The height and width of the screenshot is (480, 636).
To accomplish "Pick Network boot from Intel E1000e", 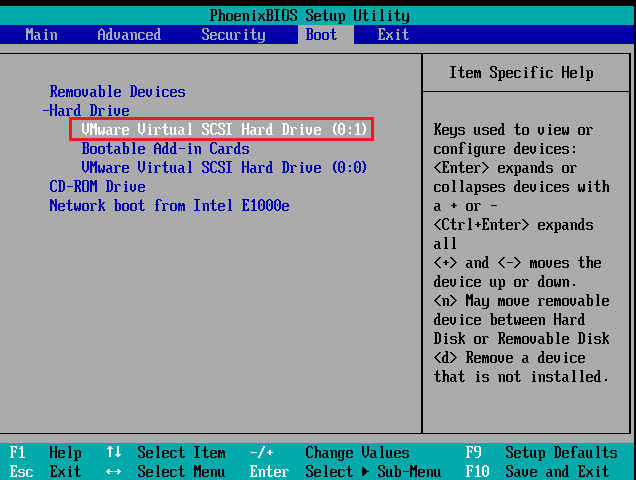I will 169,206.
